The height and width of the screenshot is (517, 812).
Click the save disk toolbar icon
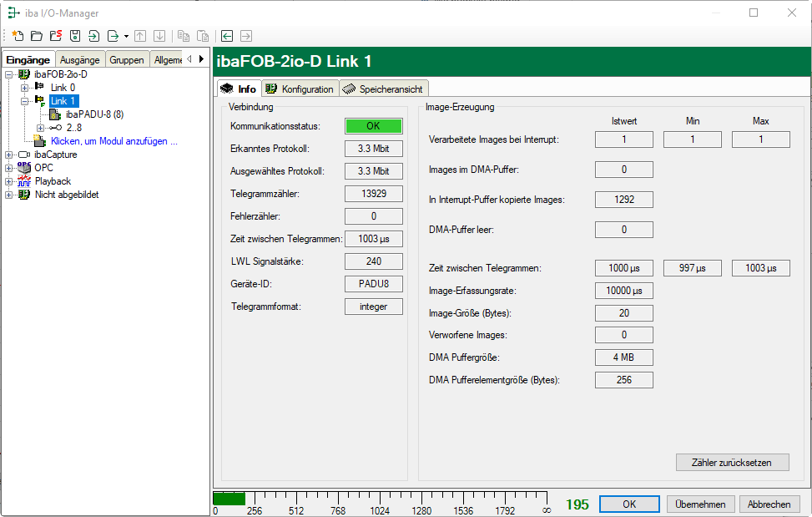(x=75, y=36)
